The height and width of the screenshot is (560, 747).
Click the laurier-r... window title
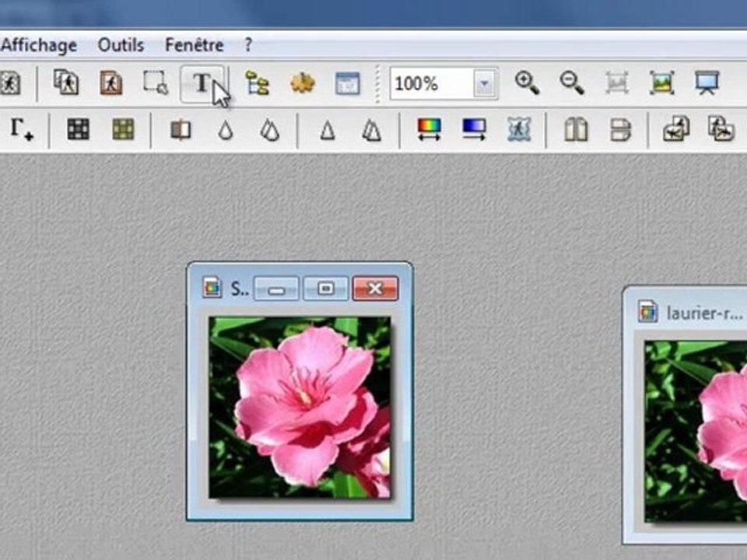click(x=705, y=313)
